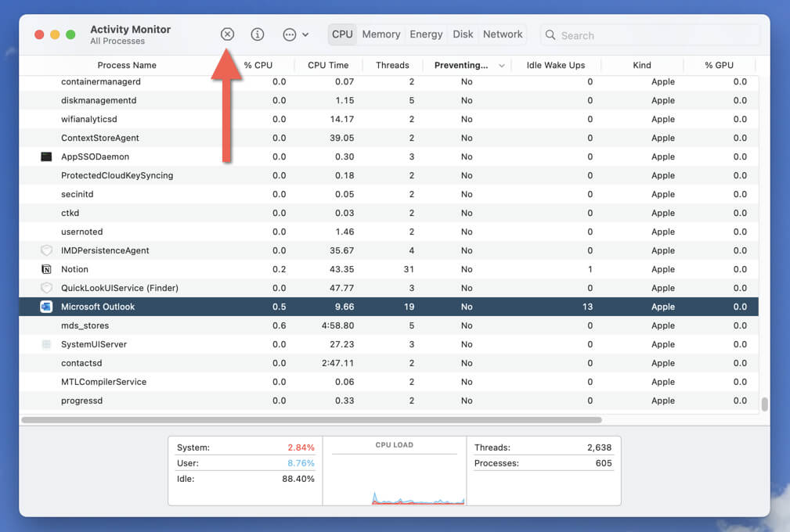
Task: Click the Processes 605 total
Action: pos(604,463)
